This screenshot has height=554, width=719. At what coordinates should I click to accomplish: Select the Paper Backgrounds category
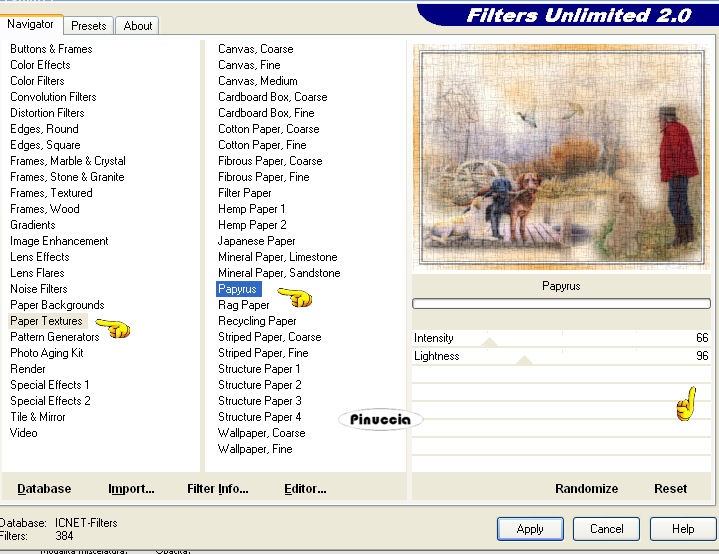tap(57, 305)
